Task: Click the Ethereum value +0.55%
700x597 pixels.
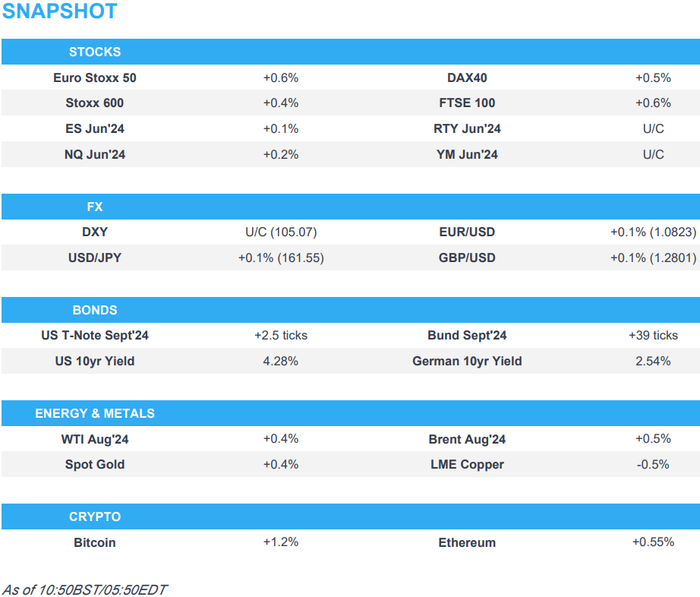Action: point(653,542)
